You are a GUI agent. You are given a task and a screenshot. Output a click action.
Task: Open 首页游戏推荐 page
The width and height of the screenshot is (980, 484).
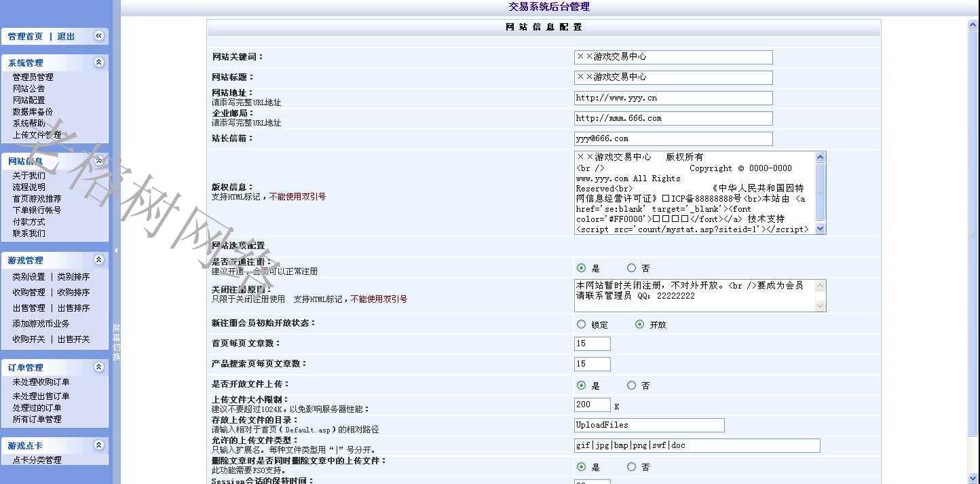[x=37, y=199]
